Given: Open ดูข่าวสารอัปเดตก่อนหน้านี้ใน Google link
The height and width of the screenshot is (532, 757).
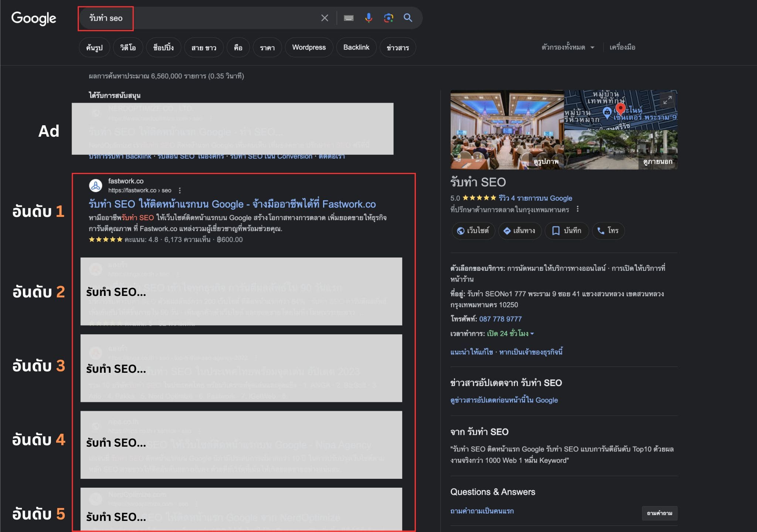Looking at the screenshot, I should pyautogui.click(x=504, y=400).
